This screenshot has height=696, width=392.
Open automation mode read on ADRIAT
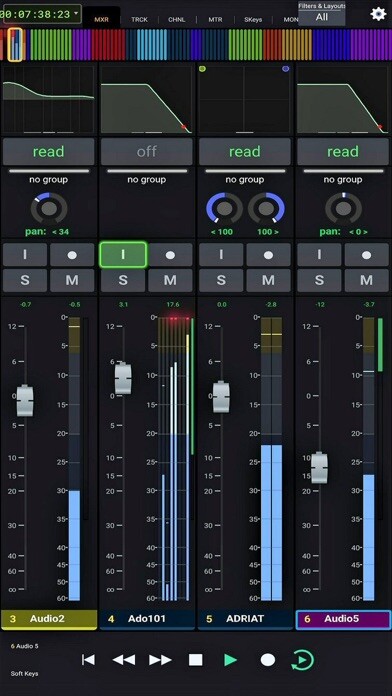pyautogui.click(x=245, y=152)
